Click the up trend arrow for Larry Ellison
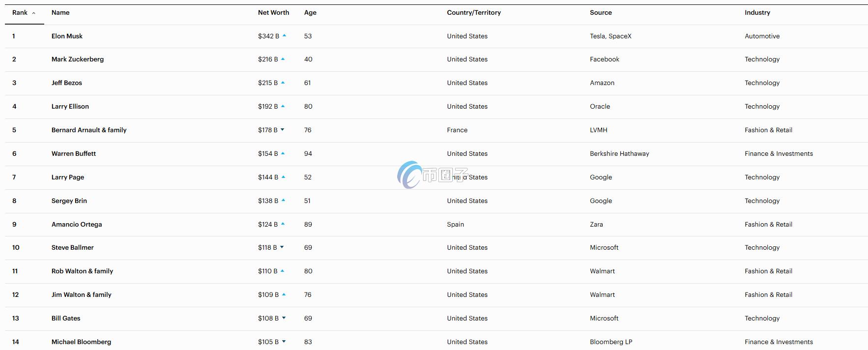Screen dimensions: 868x350 (283, 106)
